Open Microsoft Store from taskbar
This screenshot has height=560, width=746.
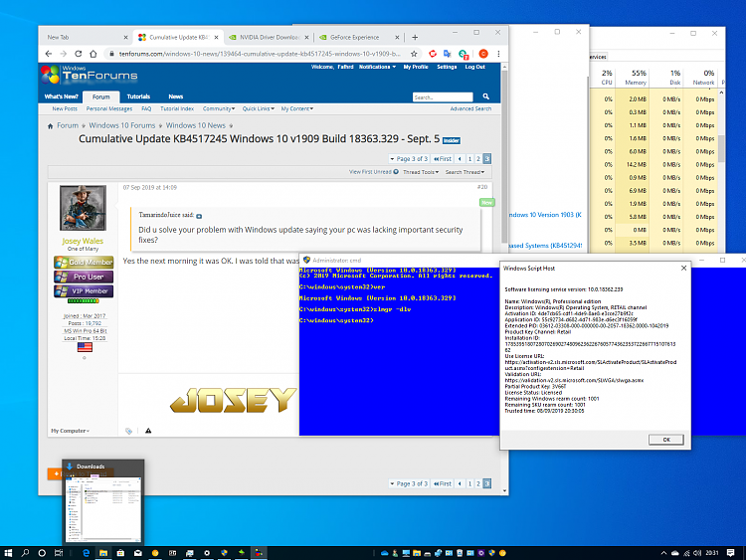(x=120, y=553)
